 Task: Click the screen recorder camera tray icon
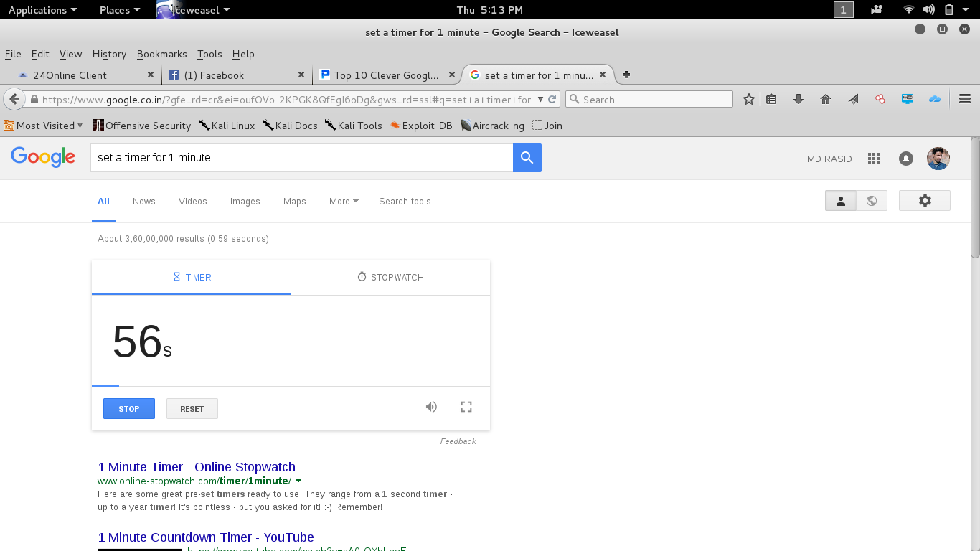click(x=877, y=10)
